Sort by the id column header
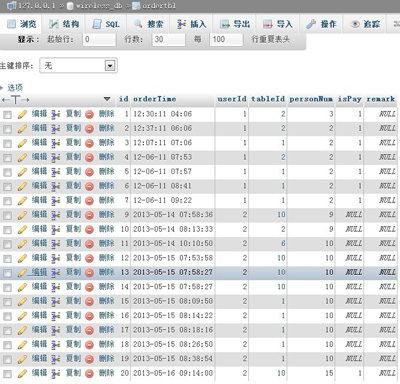The height and width of the screenshot is (384, 400). tap(123, 99)
